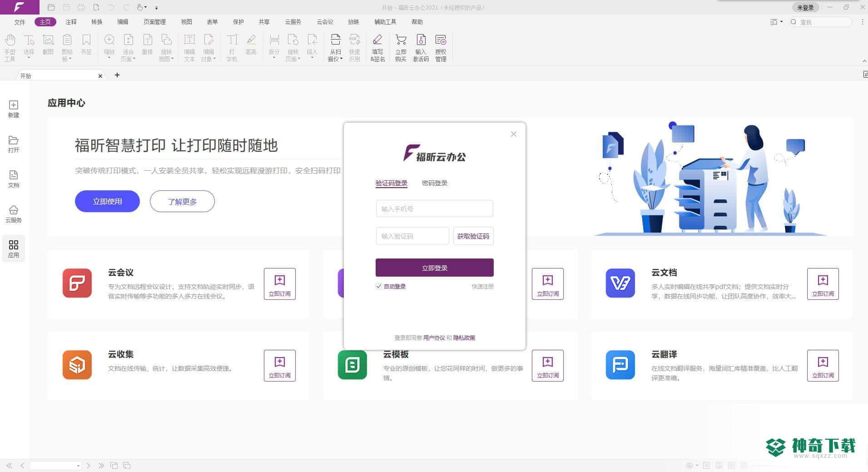Open the page number dropdown in status bar
This screenshot has width=868, height=472.
(x=78, y=466)
